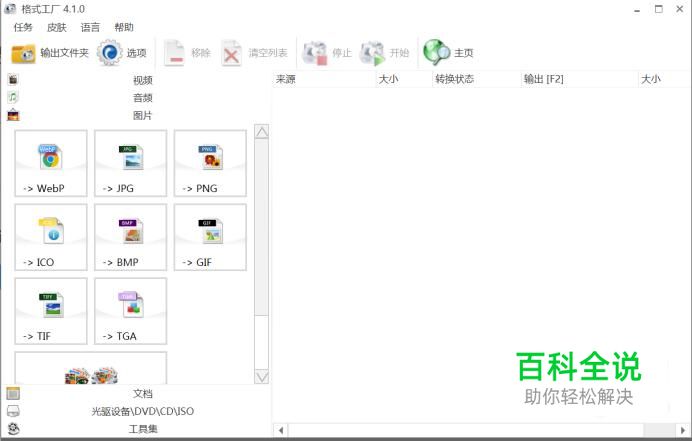
Task: Select the -> TIF conversion icon
Action: pyautogui.click(x=51, y=311)
